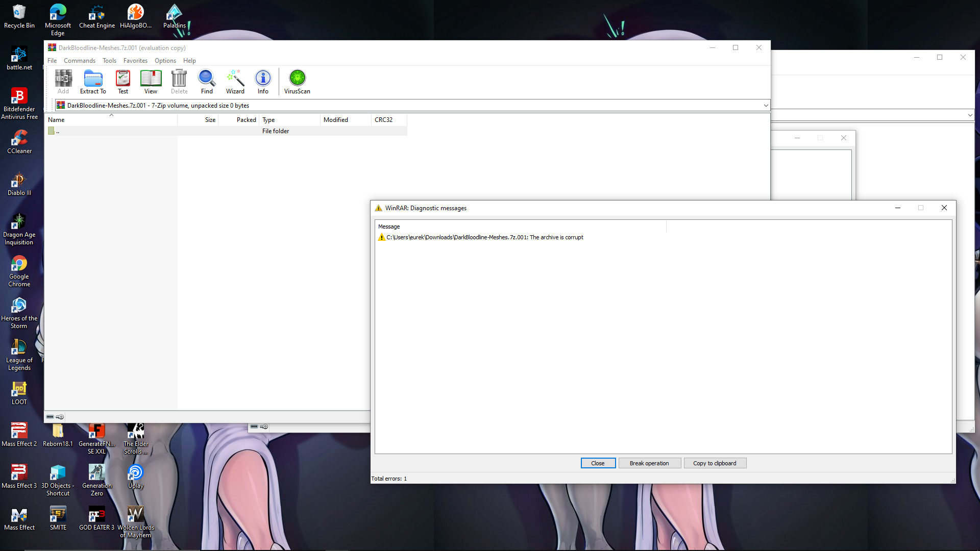The width and height of the screenshot is (980, 551).
Task: Open Bitdefender Antivirus Free shortcut
Action: pos(19,104)
